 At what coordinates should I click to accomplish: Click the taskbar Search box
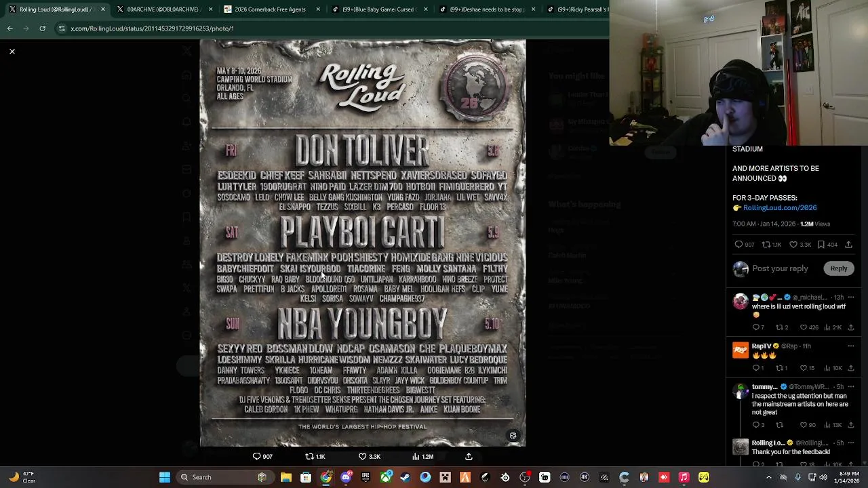pyautogui.click(x=224, y=477)
